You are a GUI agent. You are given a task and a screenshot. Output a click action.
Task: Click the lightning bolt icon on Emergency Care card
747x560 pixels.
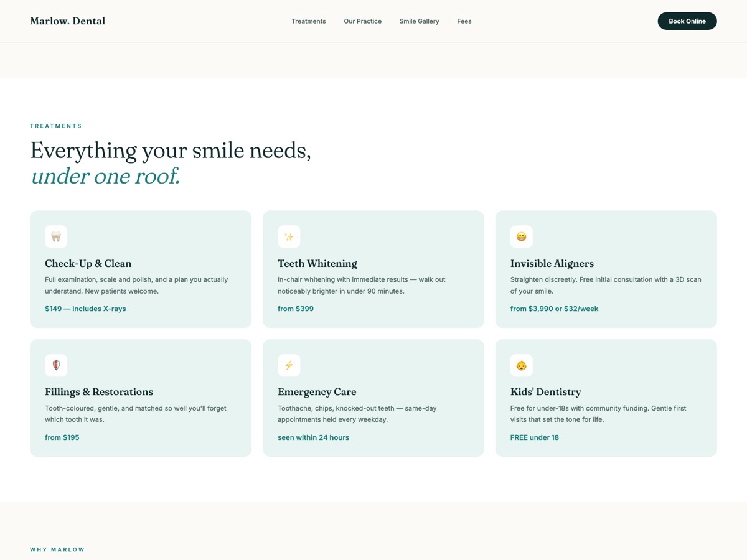pos(289,365)
